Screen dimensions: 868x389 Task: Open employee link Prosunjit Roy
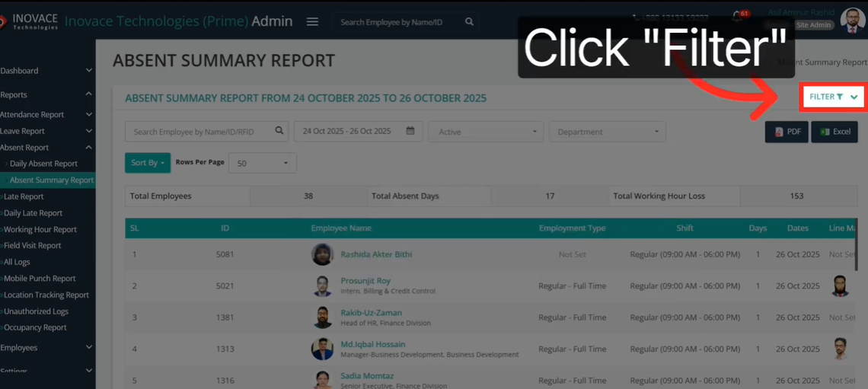365,281
